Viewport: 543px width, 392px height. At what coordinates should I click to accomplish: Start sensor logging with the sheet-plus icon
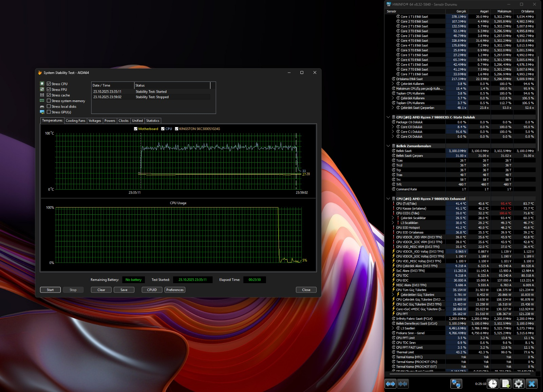coord(506,384)
